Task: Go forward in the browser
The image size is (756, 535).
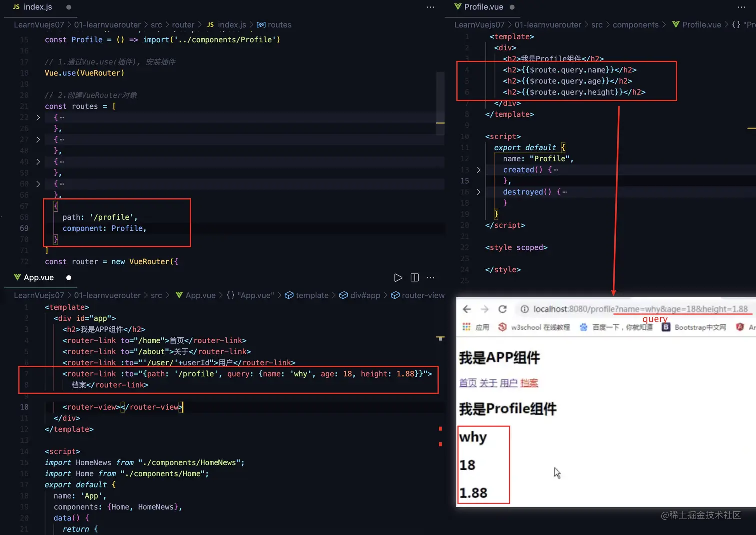Action: click(x=484, y=309)
